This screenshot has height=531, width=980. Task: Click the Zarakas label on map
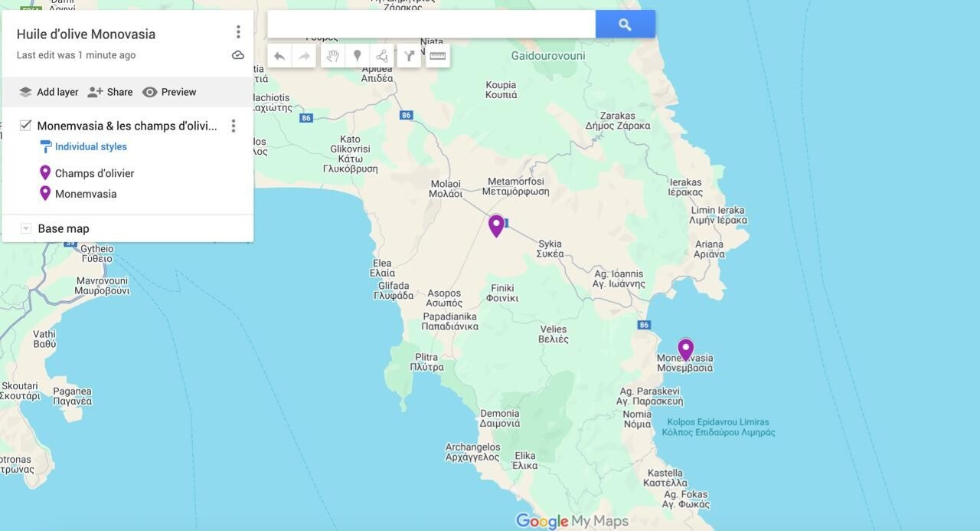(618, 121)
